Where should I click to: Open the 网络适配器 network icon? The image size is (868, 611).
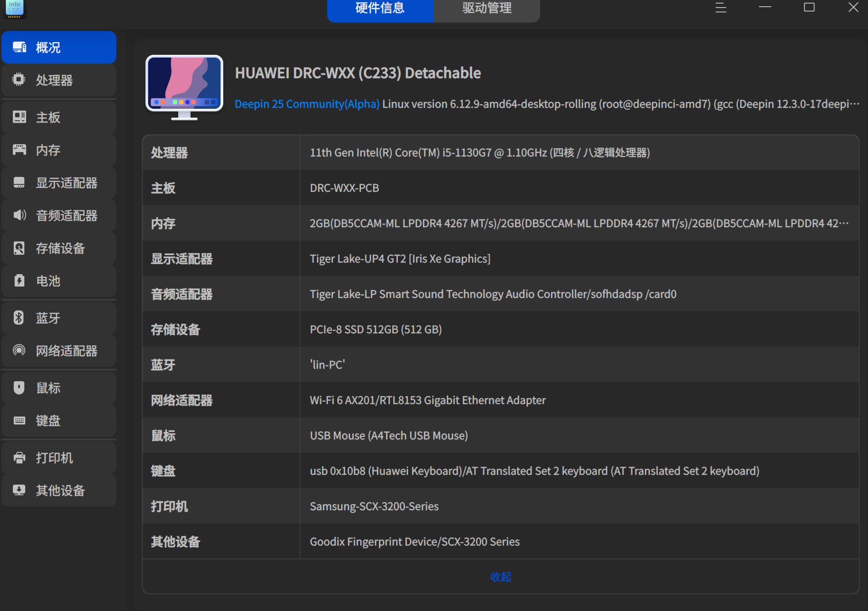(x=19, y=350)
